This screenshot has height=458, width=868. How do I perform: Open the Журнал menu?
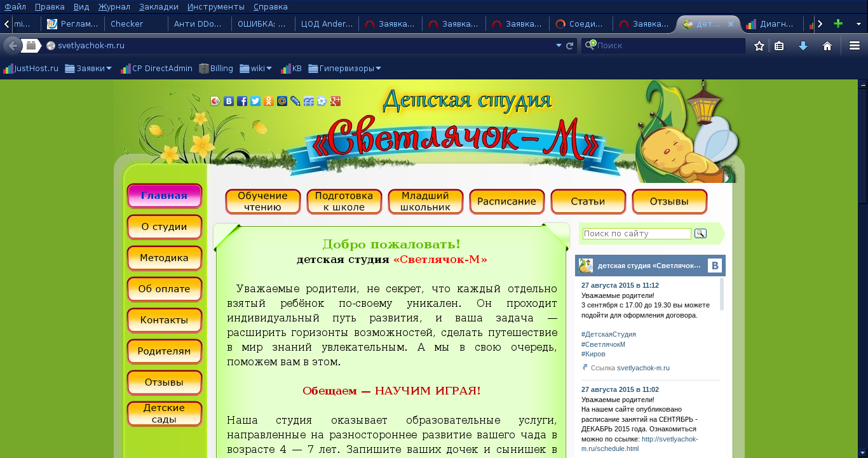114,6
